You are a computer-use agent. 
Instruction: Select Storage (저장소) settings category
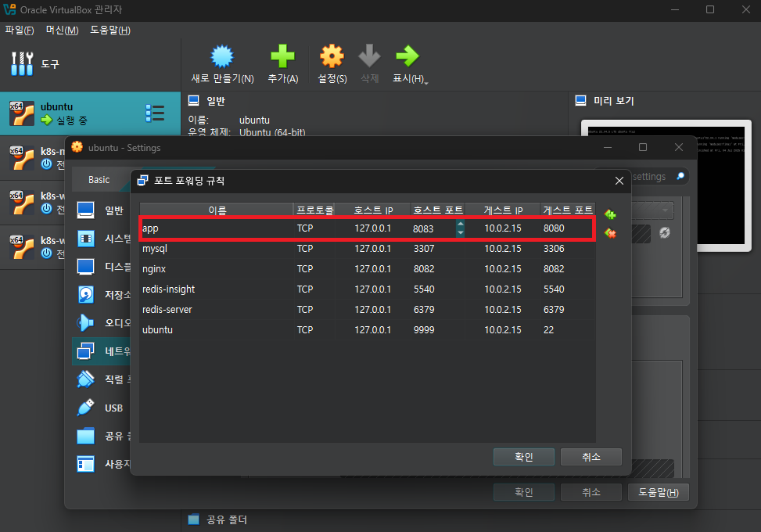pyautogui.click(x=102, y=295)
